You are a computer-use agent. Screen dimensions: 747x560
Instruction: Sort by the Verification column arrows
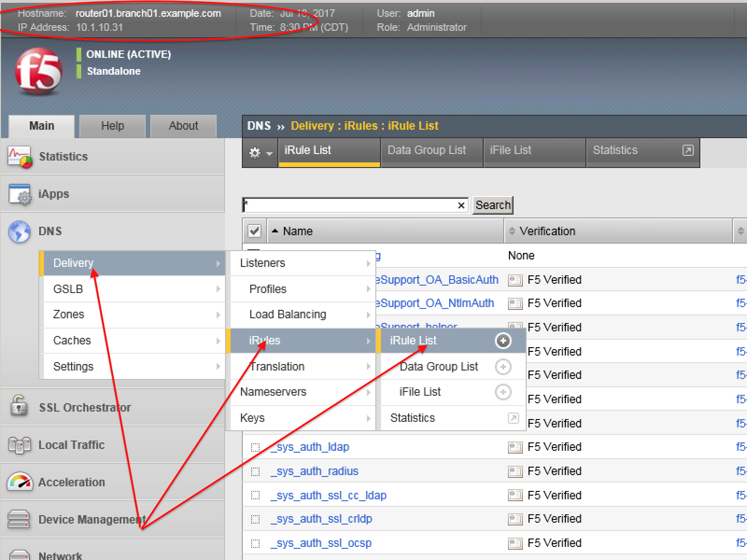tap(512, 231)
